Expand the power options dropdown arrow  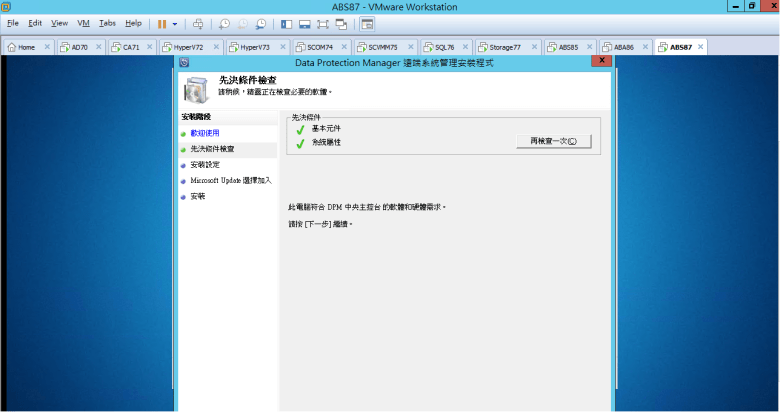coord(175,23)
